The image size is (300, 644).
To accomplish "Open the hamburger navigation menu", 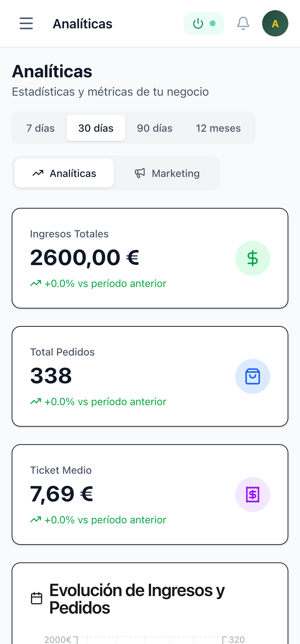I will [26, 24].
